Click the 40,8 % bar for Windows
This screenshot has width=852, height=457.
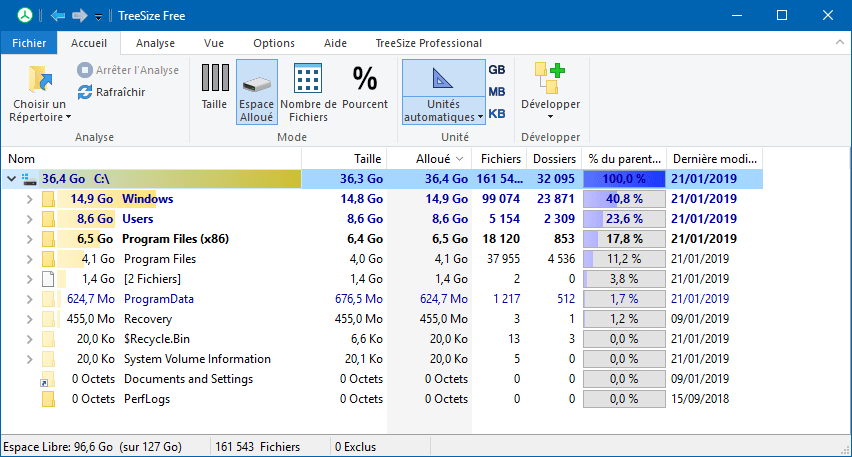click(x=624, y=199)
